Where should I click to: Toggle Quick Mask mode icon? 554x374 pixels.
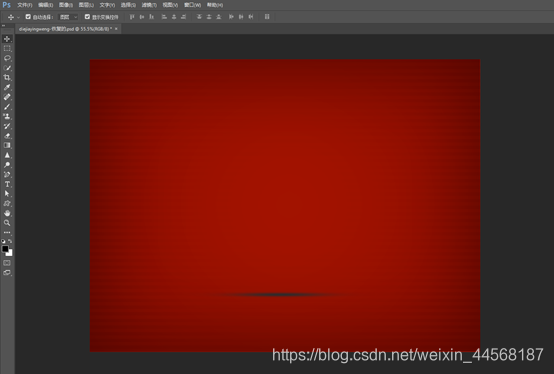[7, 263]
